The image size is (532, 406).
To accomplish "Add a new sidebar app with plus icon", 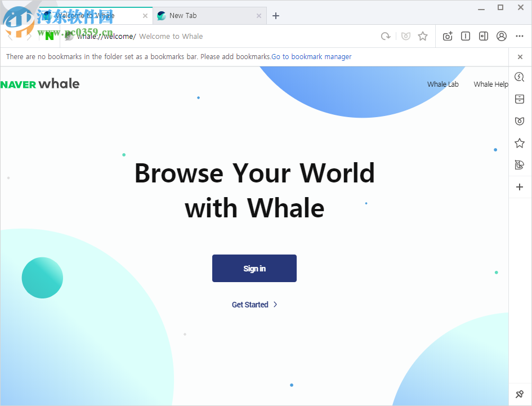I will tap(519, 187).
